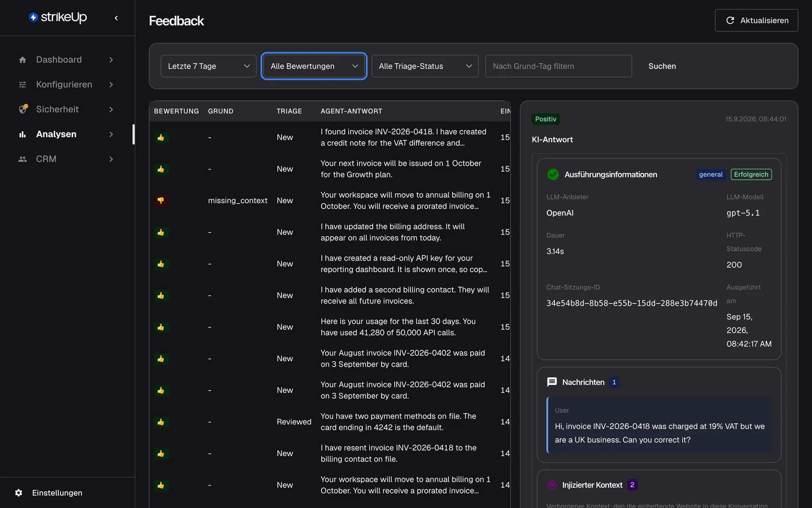Open the Letzte 7 Tage dropdown
Viewport: 812px width, 508px height.
(x=208, y=66)
